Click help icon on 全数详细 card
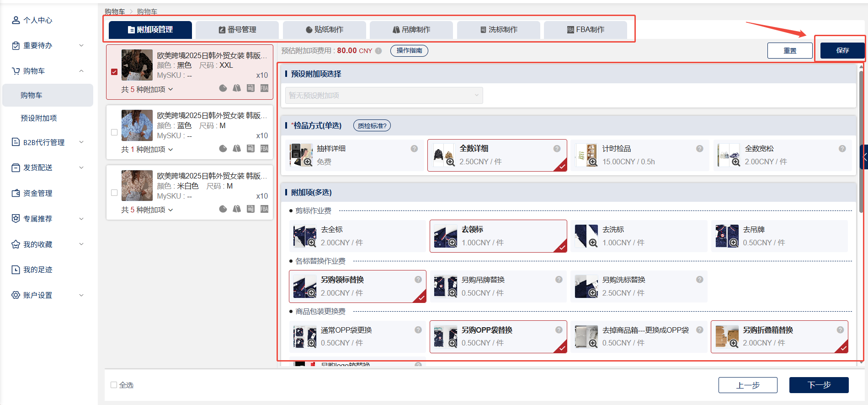The image size is (868, 405). tap(557, 148)
